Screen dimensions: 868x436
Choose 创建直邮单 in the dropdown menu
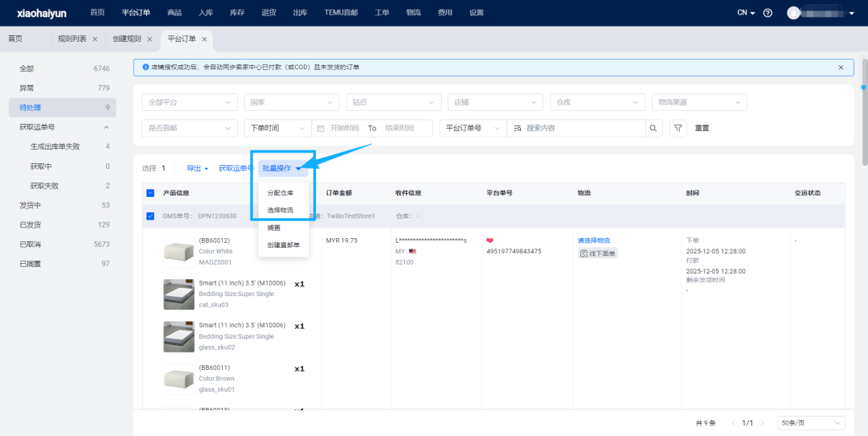click(x=283, y=245)
